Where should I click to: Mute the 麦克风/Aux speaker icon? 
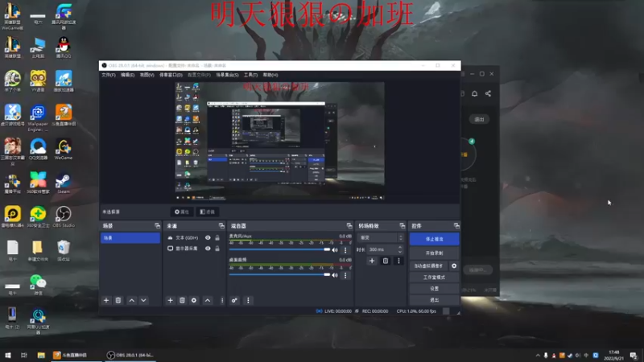[x=335, y=249]
